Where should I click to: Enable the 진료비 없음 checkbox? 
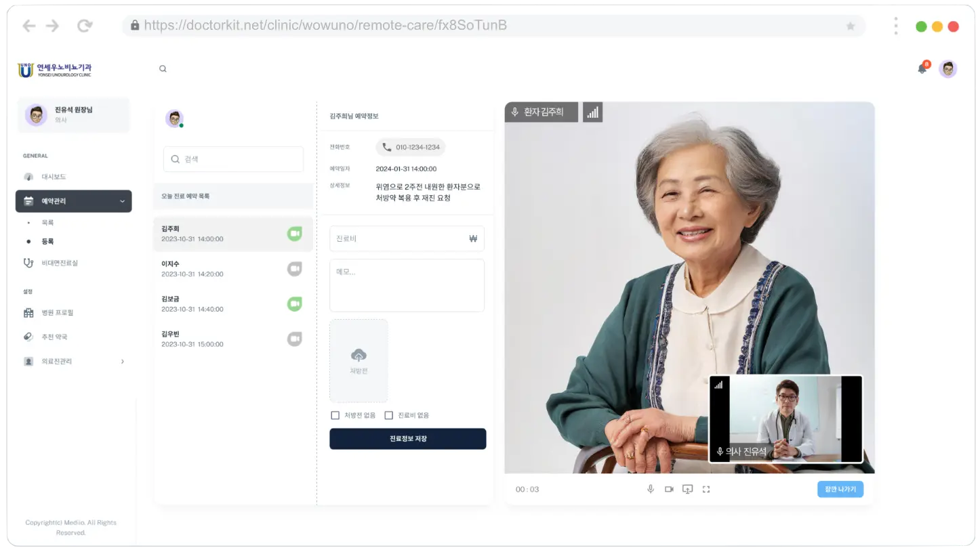tap(388, 415)
